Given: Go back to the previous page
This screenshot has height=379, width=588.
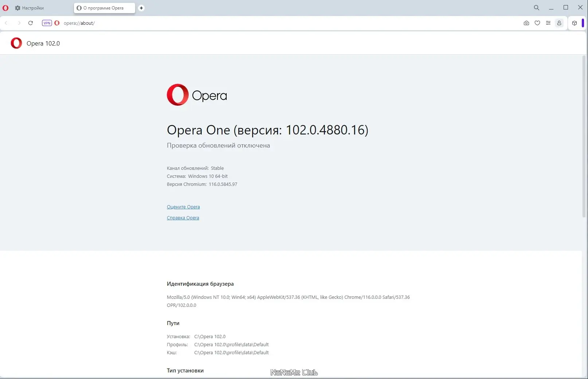Looking at the screenshot, I should point(6,23).
